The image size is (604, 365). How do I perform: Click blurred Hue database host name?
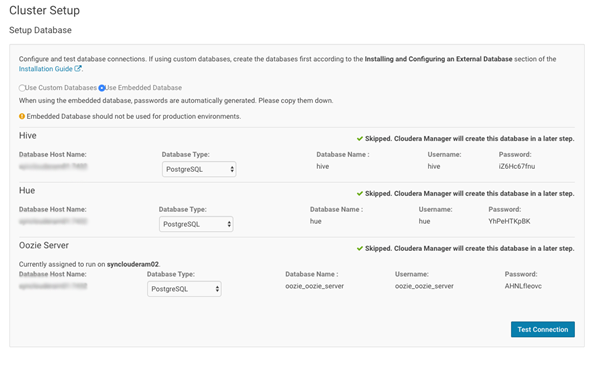[53, 221]
